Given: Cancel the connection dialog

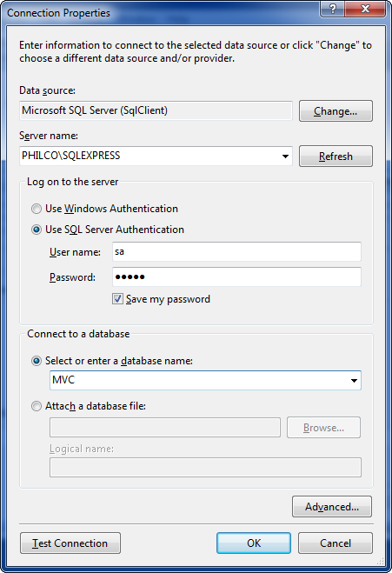Looking at the screenshot, I should click(336, 543).
